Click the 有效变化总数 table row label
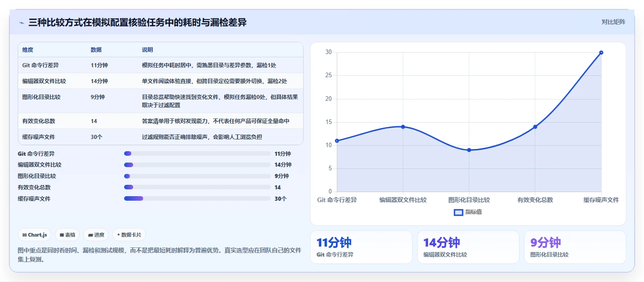644x282 pixels. point(39,121)
